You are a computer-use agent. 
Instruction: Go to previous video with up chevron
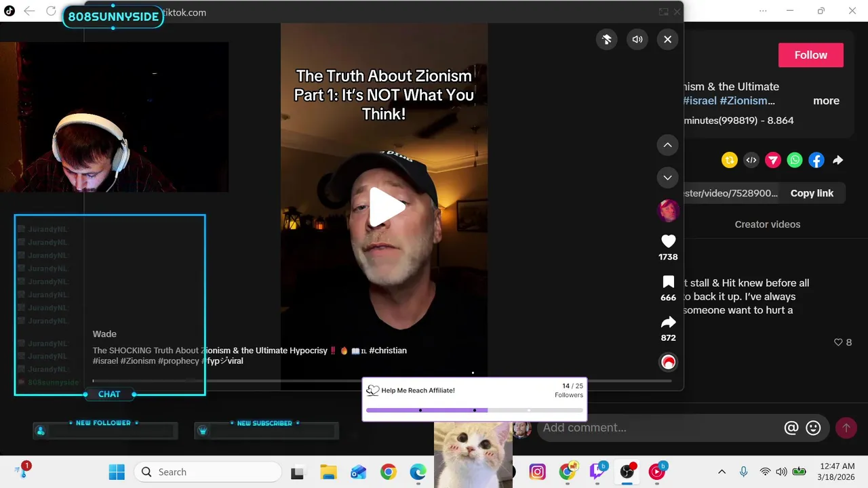667,145
